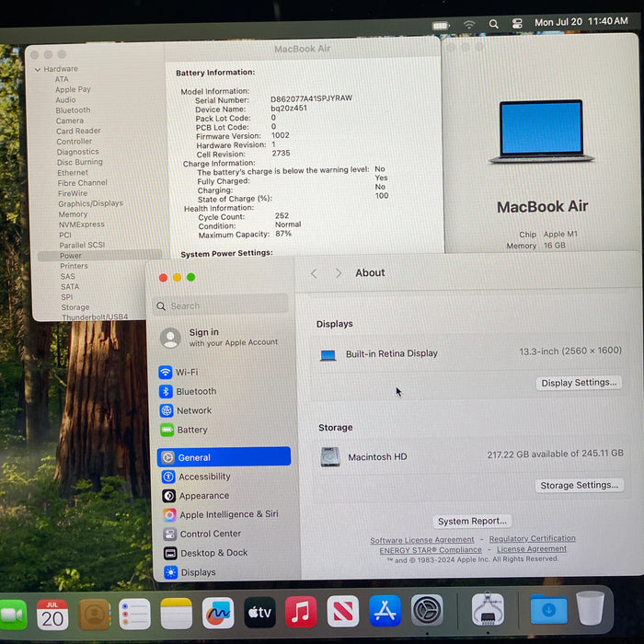Open the App Store from the Dock
Screen dimensions: 644x644
point(385,611)
